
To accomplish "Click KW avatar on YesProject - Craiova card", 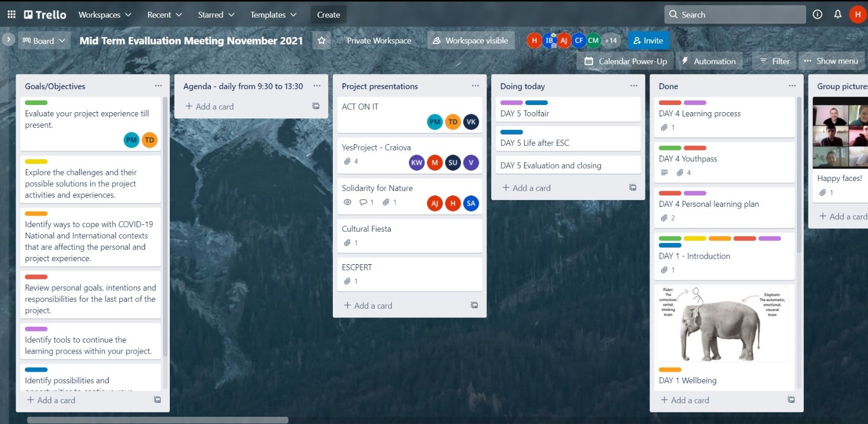I will [x=417, y=162].
